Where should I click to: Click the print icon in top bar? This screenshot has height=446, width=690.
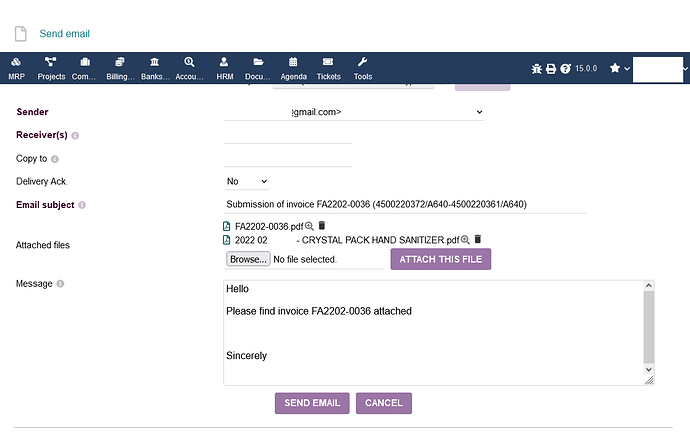click(x=551, y=69)
